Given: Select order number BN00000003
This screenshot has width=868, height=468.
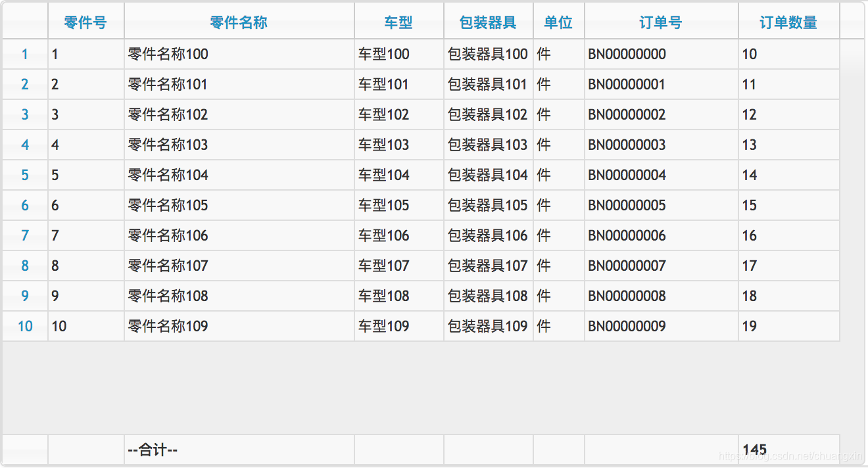Looking at the screenshot, I should tap(662, 145).
